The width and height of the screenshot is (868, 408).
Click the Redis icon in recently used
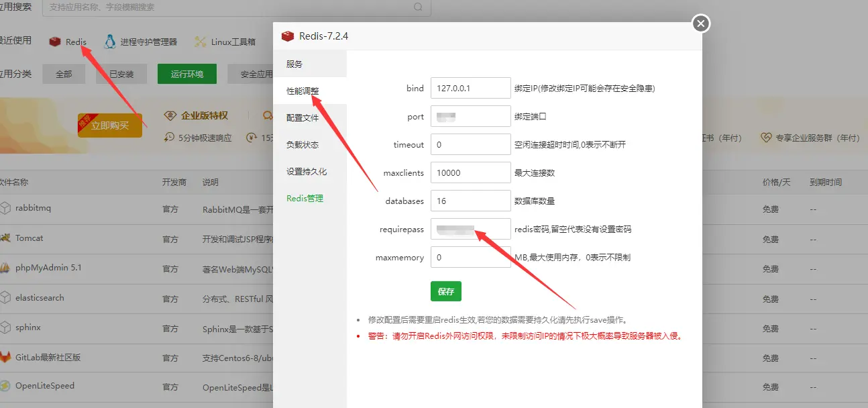(55, 42)
